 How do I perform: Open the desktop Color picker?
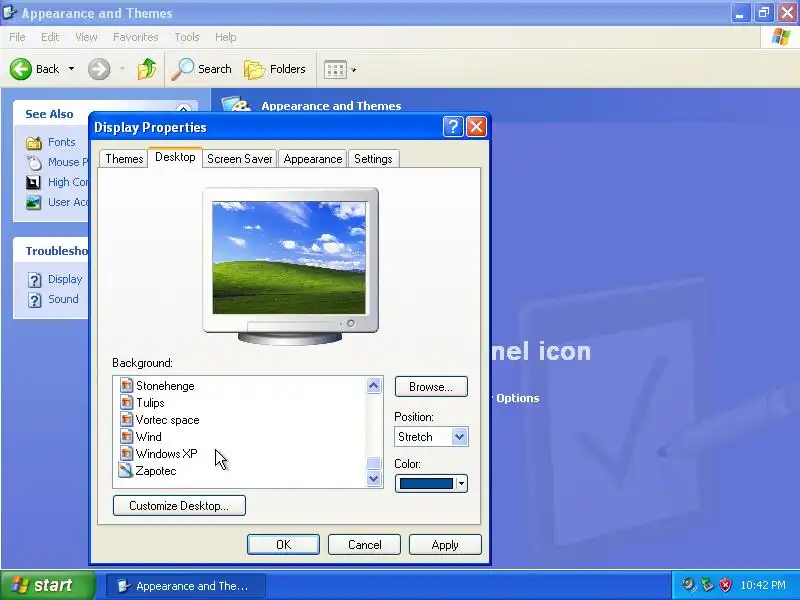coord(431,483)
